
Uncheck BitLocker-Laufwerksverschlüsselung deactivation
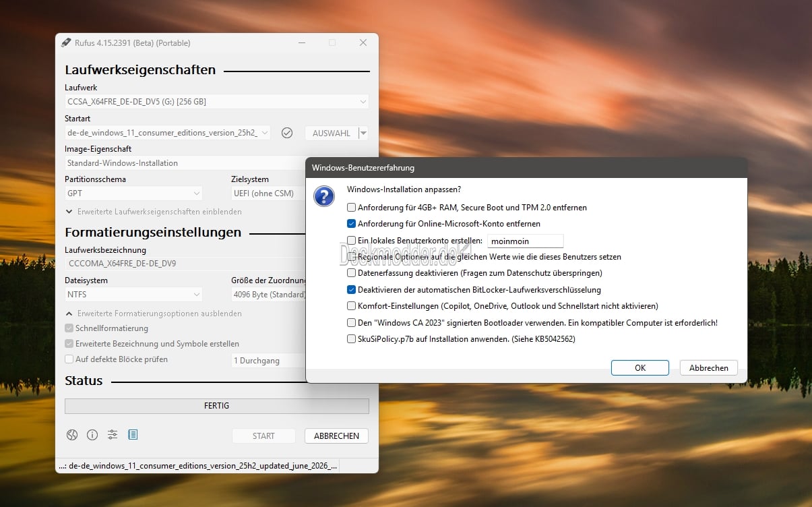[x=351, y=290]
